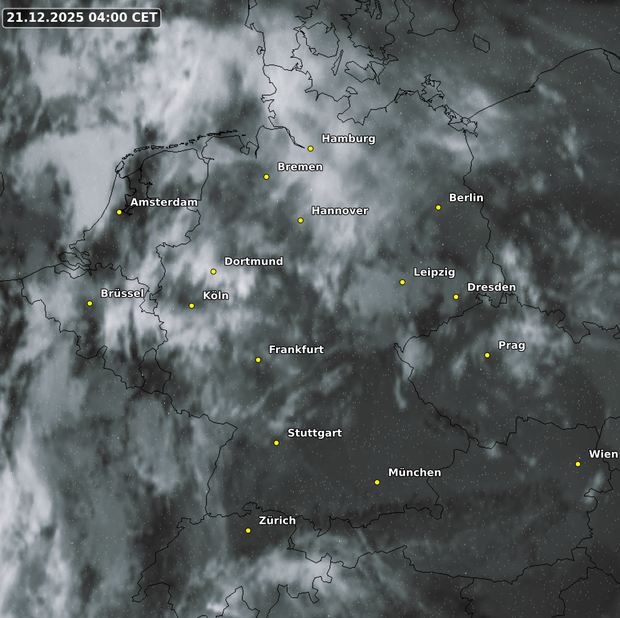Click the timestamp label 21.12.2025 04:00 CET
This screenshot has width=620, height=618.
(x=82, y=18)
